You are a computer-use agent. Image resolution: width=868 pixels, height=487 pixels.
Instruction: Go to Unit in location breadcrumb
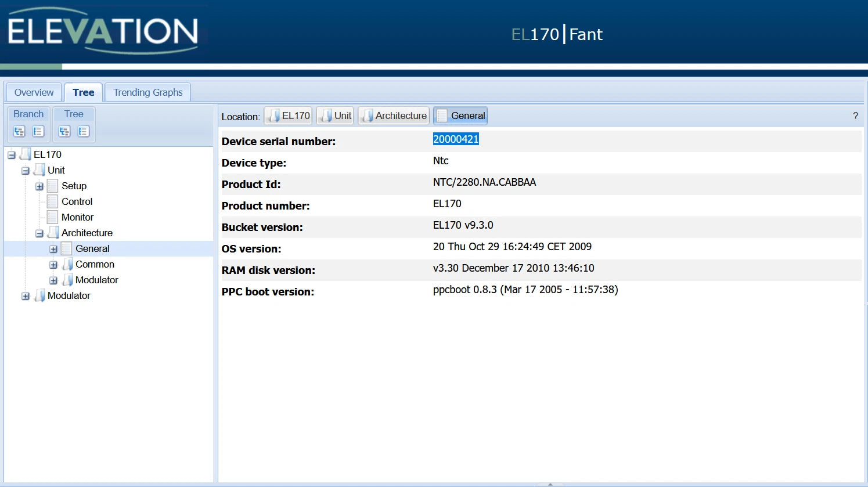pyautogui.click(x=335, y=116)
